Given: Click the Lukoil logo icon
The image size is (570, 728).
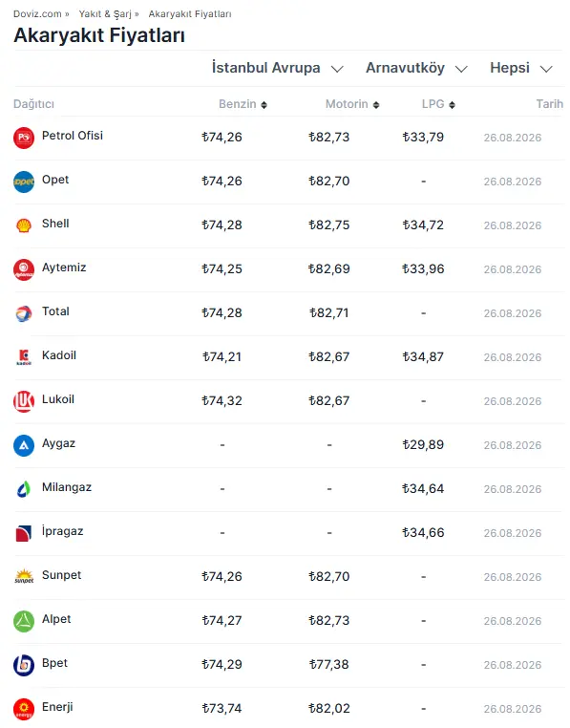Looking at the screenshot, I should (x=24, y=401).
